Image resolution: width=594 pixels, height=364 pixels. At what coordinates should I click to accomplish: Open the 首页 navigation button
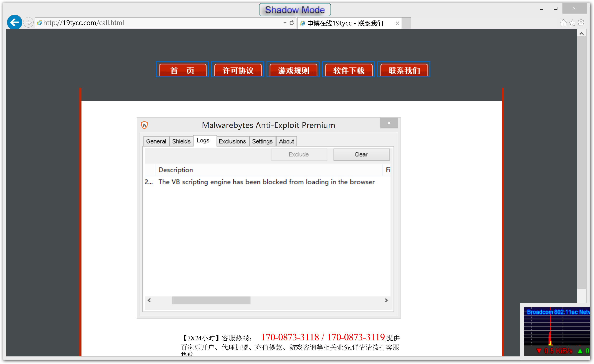182,70
